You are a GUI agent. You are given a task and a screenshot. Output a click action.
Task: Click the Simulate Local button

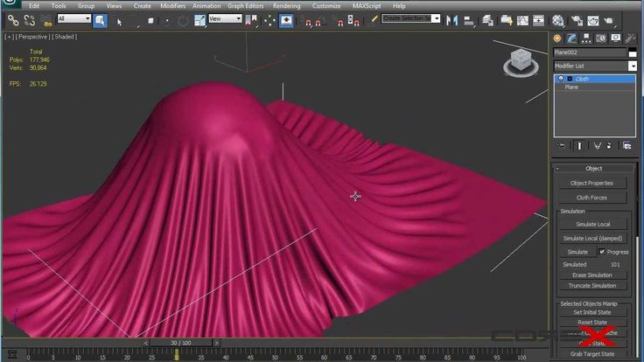click(592, 224)
